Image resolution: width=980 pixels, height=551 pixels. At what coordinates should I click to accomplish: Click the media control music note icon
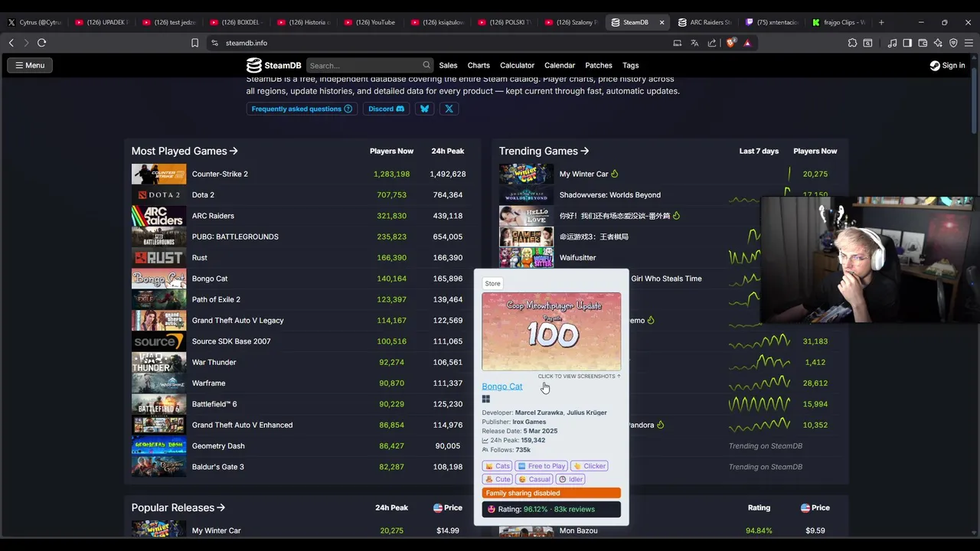click(892, 43)
